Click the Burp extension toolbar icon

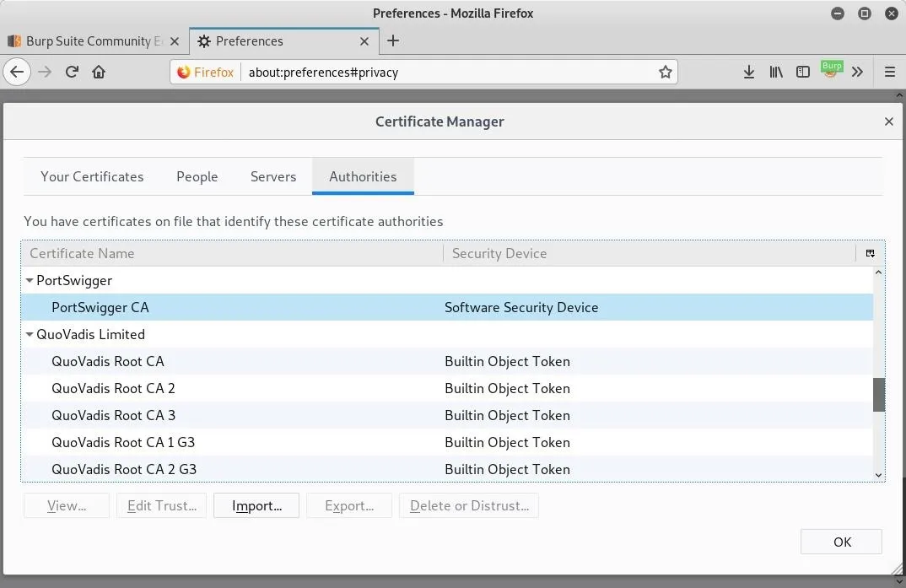pyautogui.click(x=831, y=71)
